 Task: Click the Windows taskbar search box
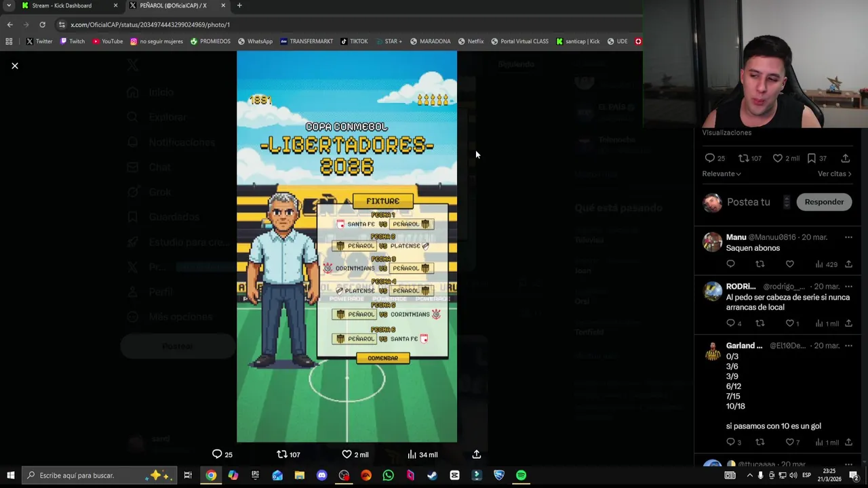pos(99,475)
